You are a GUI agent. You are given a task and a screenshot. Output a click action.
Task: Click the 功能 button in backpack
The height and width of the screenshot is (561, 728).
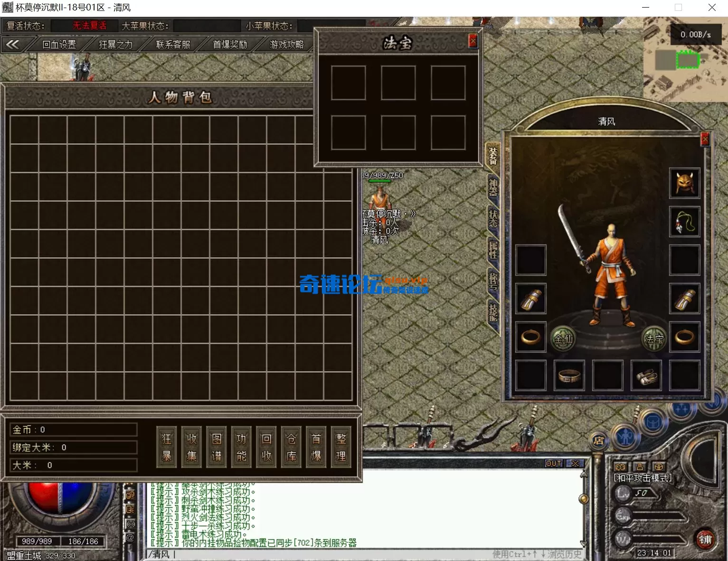click(242, 447)
